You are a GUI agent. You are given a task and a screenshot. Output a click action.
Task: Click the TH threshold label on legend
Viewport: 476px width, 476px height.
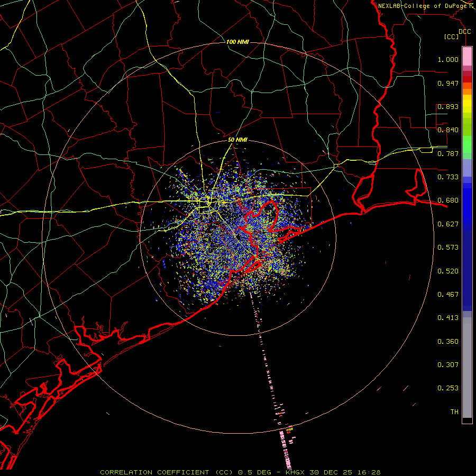454,412
